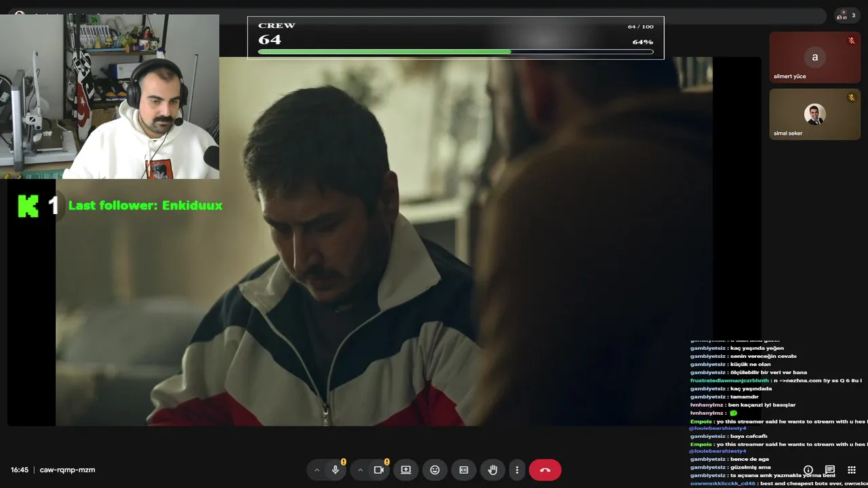Open participants pill showing 3 people
Image resolution: width=868 pixels, height=488 pixels.
[x=847, y=16]
